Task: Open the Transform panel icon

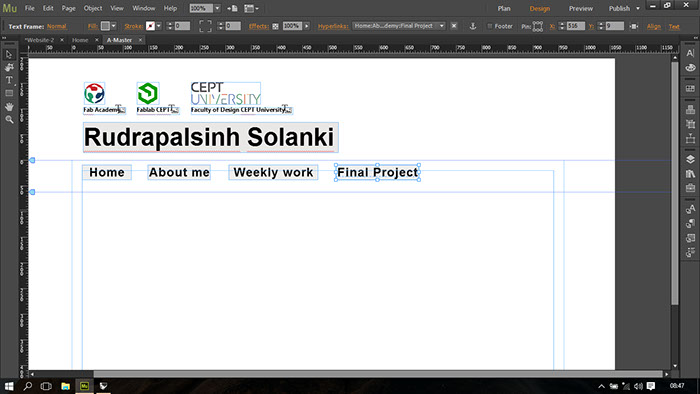Action: click(x=690, y=109)
